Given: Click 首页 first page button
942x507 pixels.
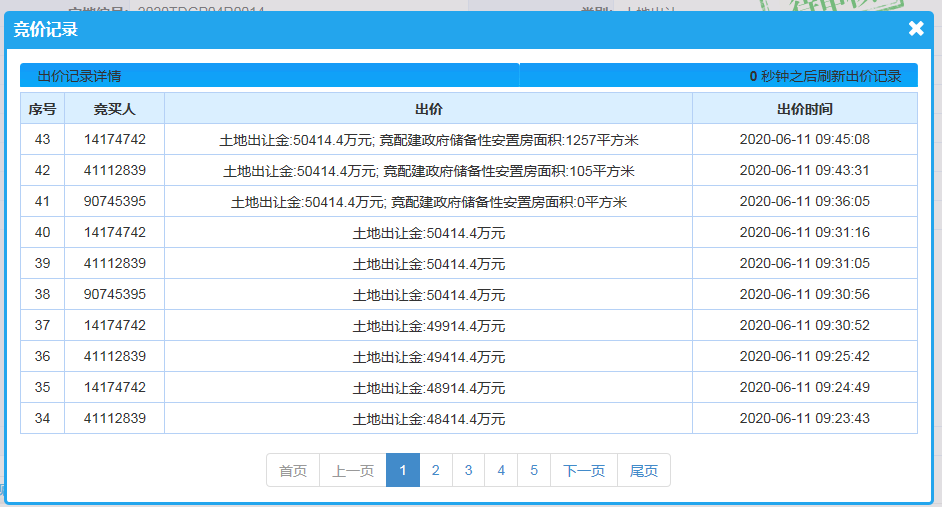Looking at the screenshot, I should point(293,471).
